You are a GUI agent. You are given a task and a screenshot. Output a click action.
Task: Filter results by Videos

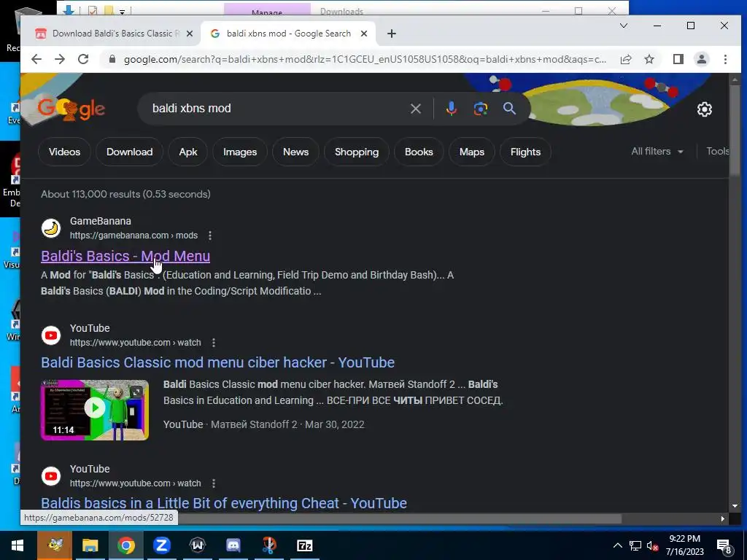click(x=64, y=152)
